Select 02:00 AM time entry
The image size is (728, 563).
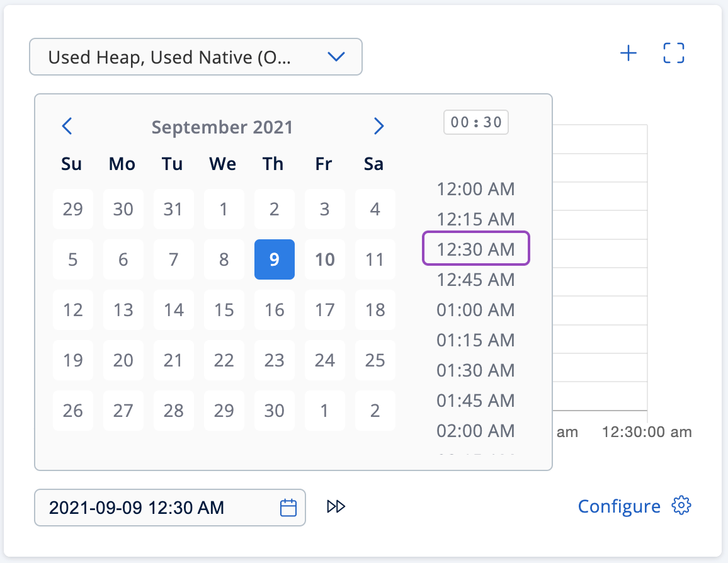click(475, 431)
